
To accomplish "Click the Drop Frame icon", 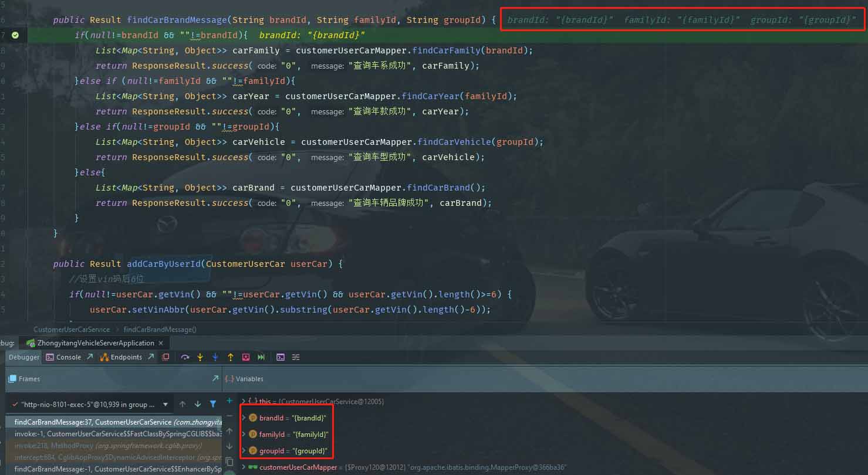I will click(246, 357).
